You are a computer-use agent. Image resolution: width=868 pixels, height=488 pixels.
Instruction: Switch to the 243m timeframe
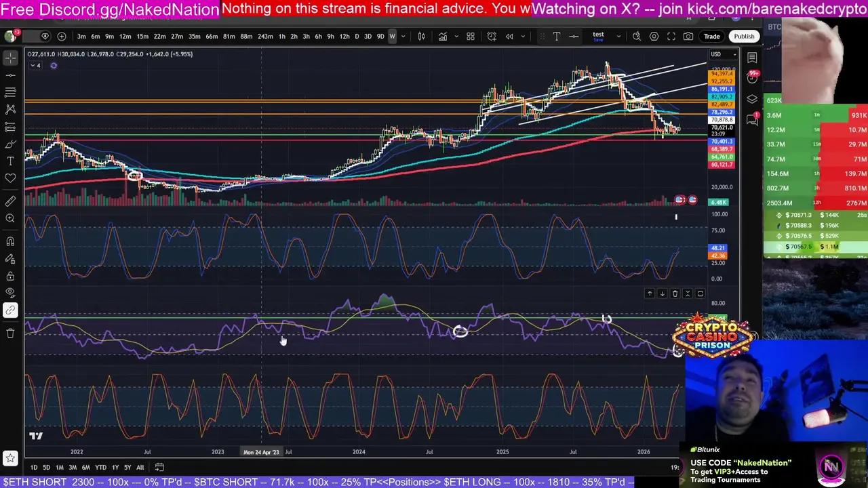coord(265,36)
